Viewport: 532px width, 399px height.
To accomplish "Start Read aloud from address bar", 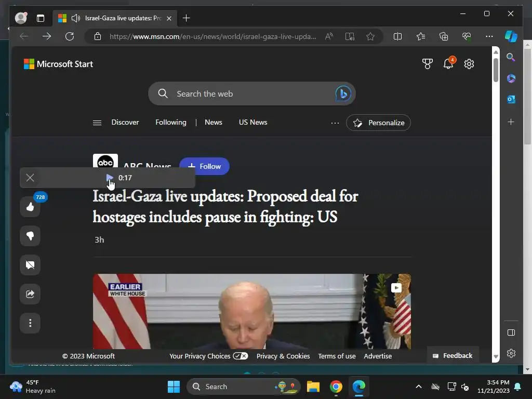I will point(329,36).
